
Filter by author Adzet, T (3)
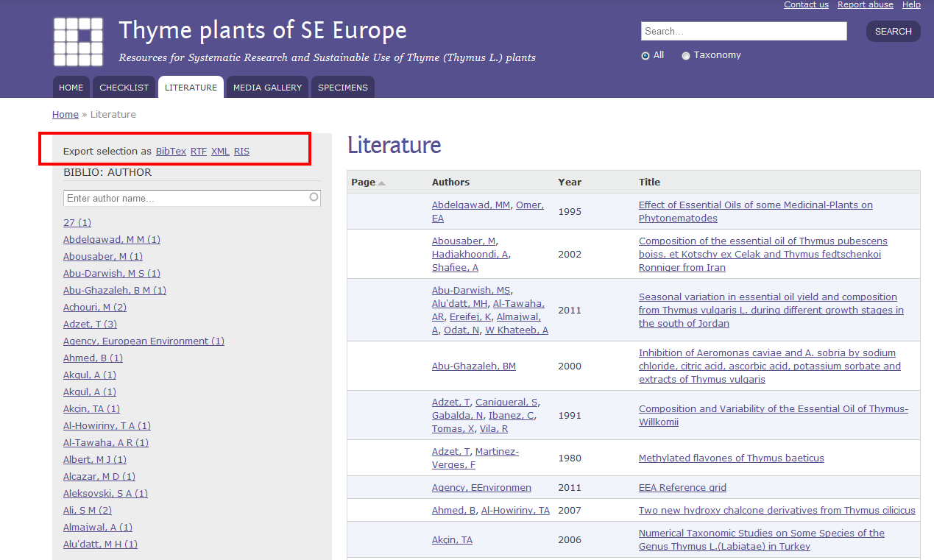click(x=90, y=324)
